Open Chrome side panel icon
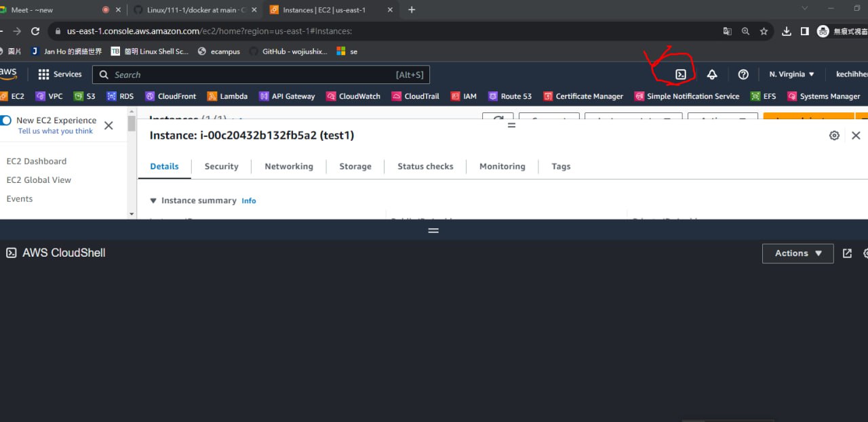Image resolution: width=868 pixels, height=422 pixels. tap(804, 31)
